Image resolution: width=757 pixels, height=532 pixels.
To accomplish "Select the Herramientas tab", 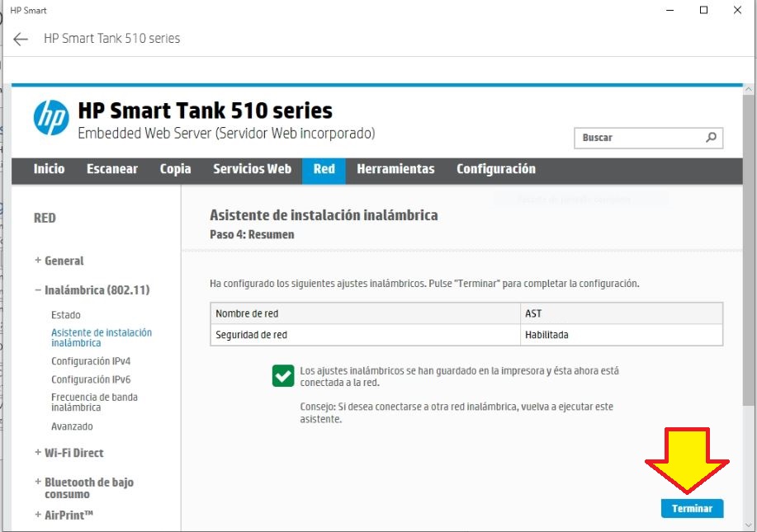I will tap(395, 169).
